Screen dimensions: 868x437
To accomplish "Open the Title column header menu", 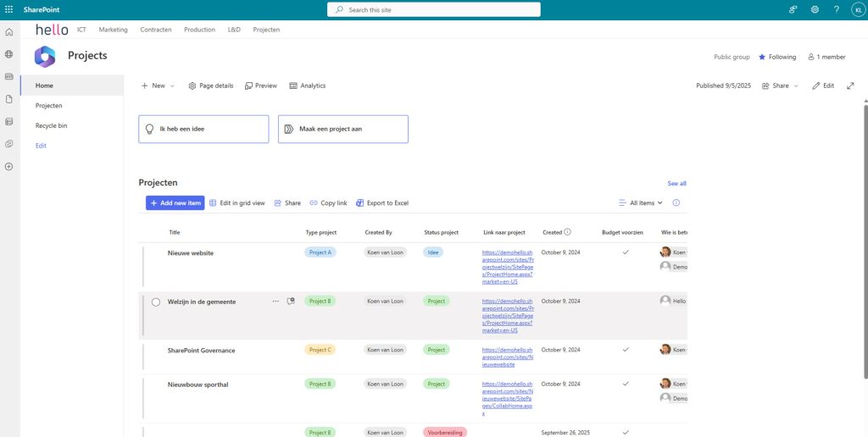I will coord(175,232).
